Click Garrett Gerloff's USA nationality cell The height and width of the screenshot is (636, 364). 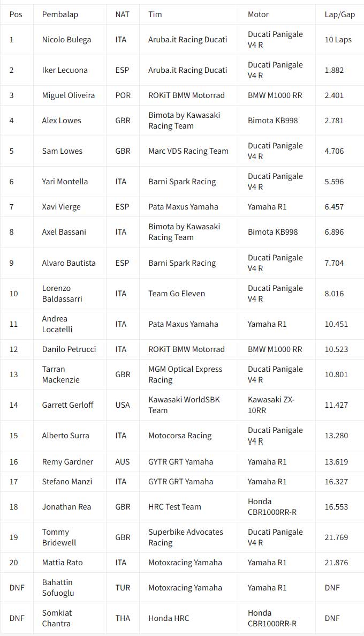tap(123, 405)
